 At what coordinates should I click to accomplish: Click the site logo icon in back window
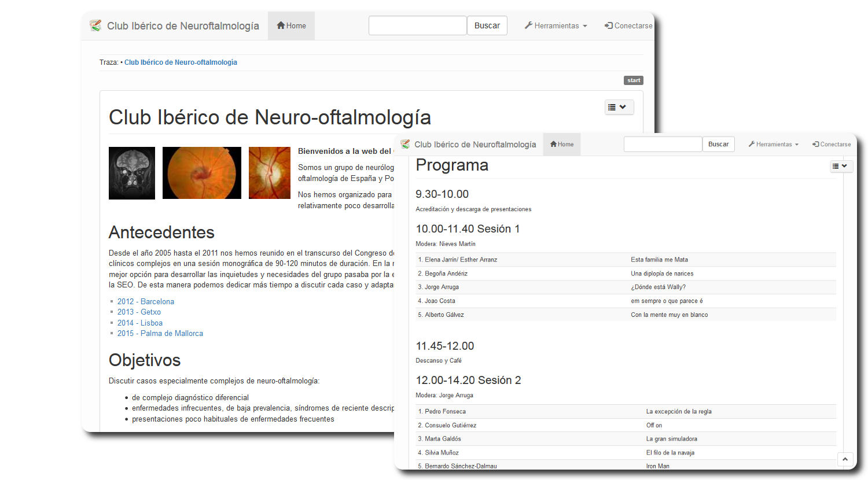95,26
